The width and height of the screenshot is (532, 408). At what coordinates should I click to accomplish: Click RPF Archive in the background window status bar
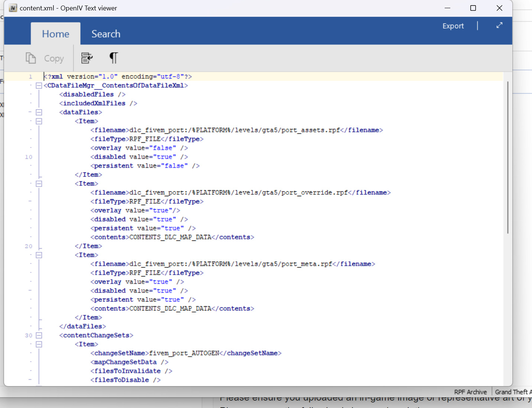pyautogui.click(x=470, y=392)
